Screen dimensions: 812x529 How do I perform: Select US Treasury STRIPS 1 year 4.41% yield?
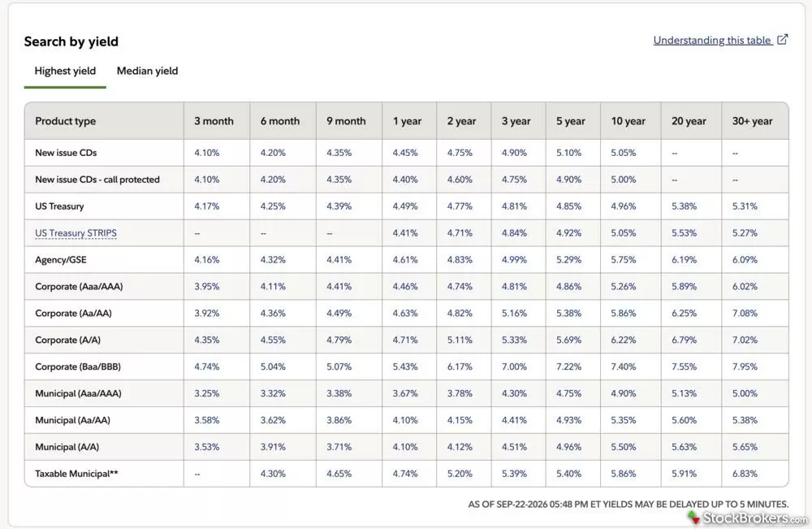pos(405,233)
